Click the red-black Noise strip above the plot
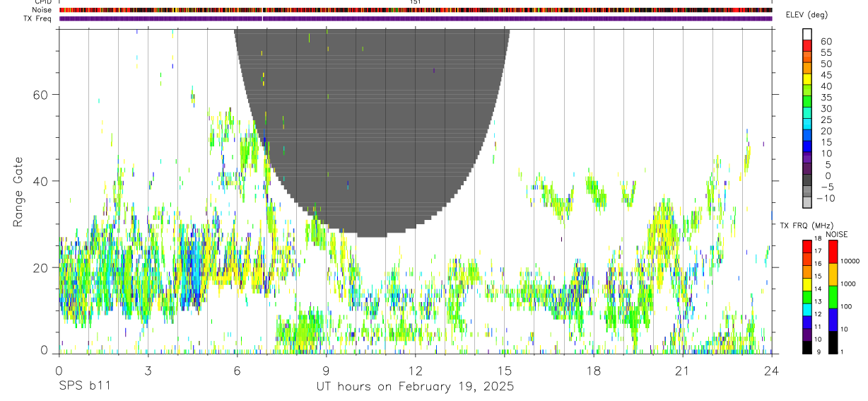Image resolution: width=868 pixels, height=401 pixels. coord(416,10)
